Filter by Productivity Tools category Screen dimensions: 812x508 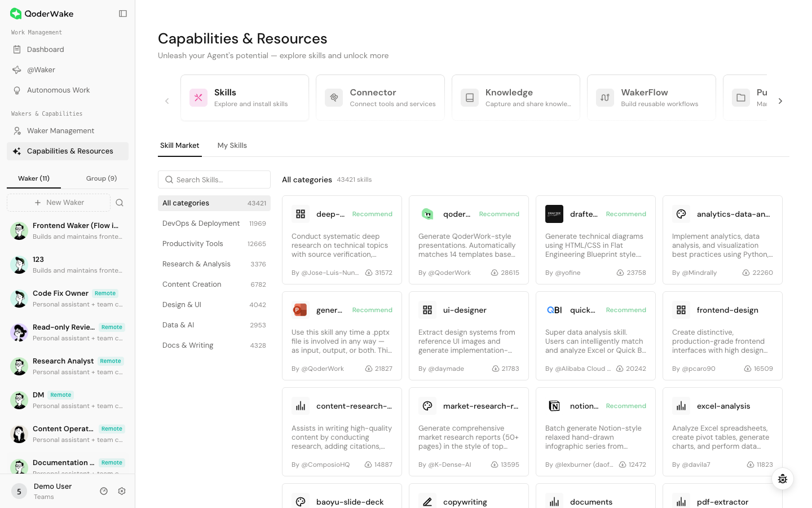tap(214, 244)
